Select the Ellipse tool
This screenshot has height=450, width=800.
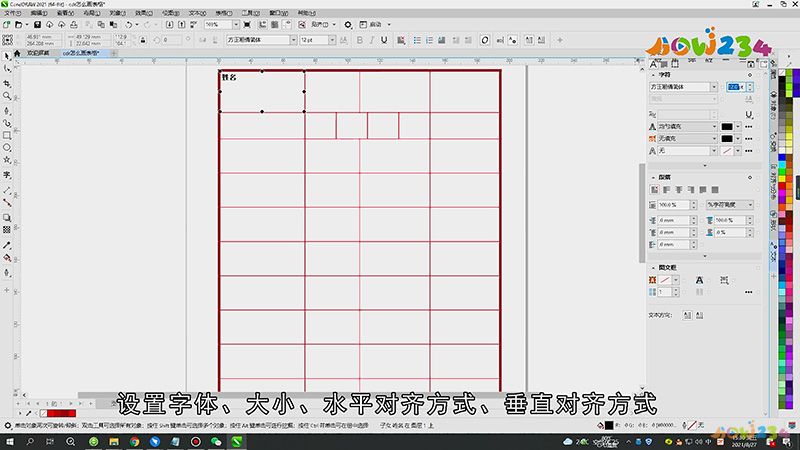7,147
